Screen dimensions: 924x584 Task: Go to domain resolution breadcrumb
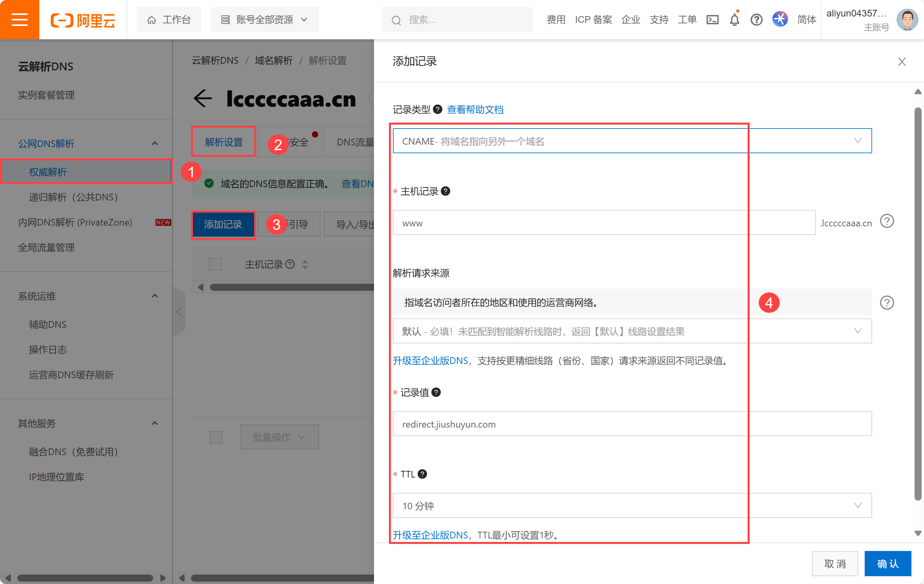click(x=274, y=61)
